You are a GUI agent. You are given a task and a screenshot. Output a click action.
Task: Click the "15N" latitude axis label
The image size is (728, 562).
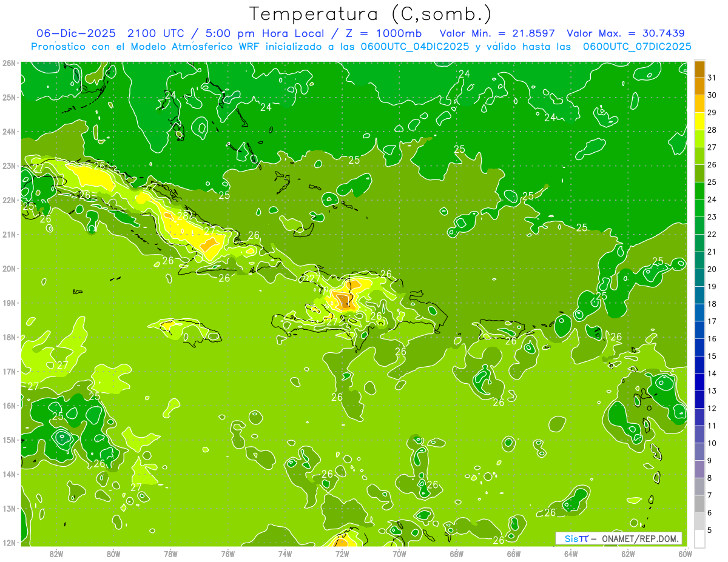point(8,440)
